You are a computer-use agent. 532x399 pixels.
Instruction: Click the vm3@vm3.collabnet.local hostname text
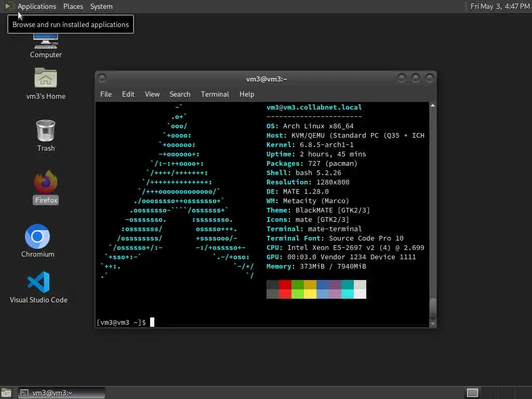[314, 107]
